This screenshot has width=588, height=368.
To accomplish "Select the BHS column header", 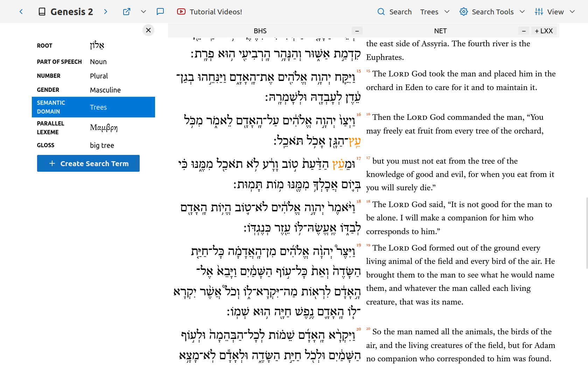I will [260, 31].
